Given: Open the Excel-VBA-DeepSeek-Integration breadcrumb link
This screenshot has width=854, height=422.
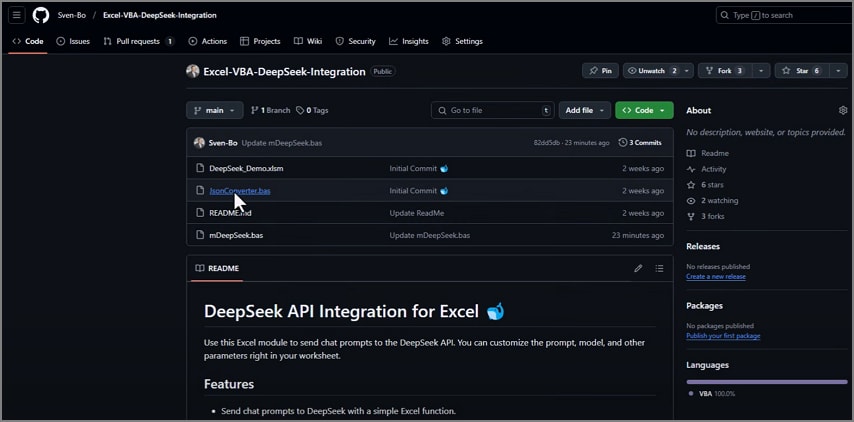Looking at the screenshot, I should 160,15.
